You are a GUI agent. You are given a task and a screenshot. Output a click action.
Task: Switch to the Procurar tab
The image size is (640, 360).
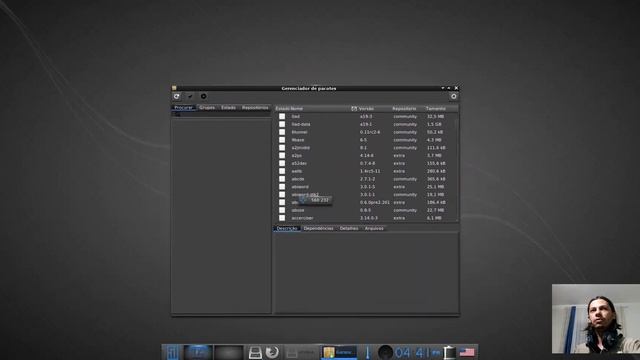pyautogui.click(x=184, y=108)
